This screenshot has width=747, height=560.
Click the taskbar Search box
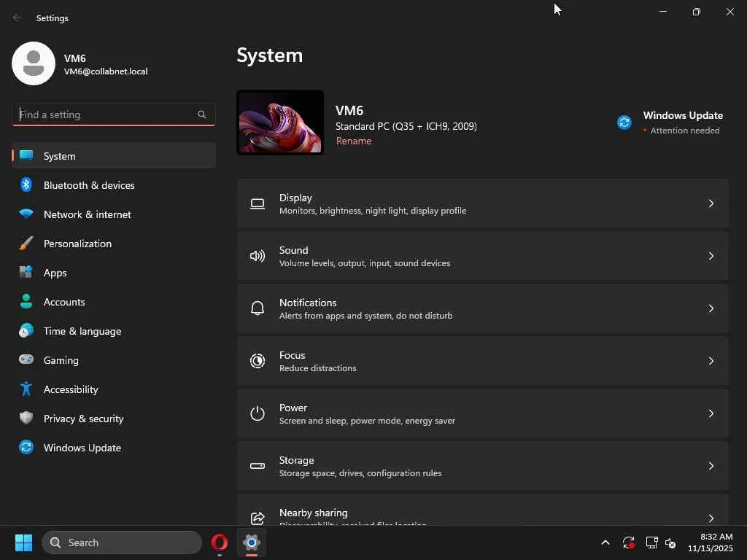[x=122, y=542]
